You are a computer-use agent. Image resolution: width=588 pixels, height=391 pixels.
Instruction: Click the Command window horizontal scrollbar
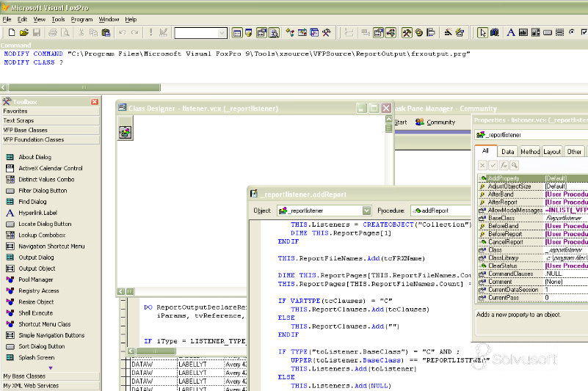click(84, 87)
